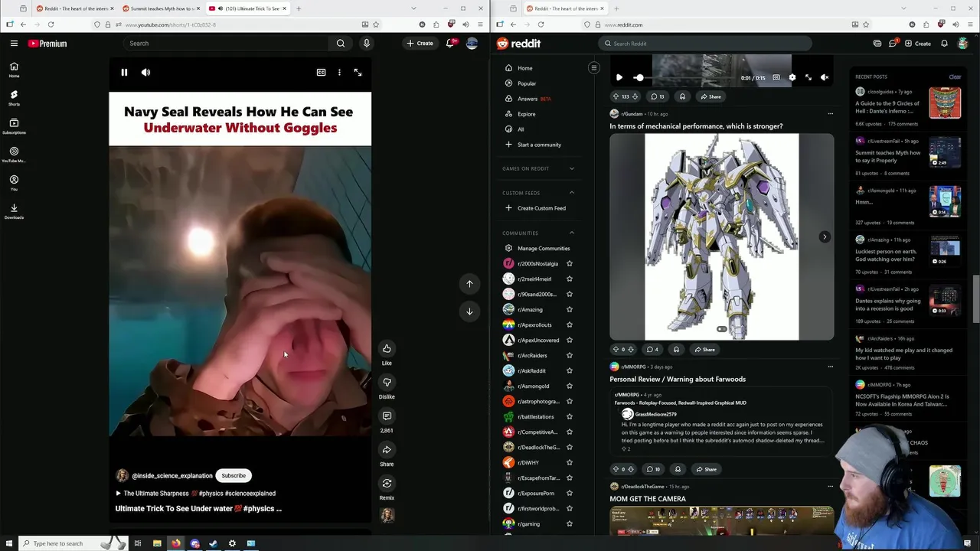Image resolution: width=980 pixels, height=551 pixels.
Task: Mute the YouTube short with the speaker icon
Action: 145,73
